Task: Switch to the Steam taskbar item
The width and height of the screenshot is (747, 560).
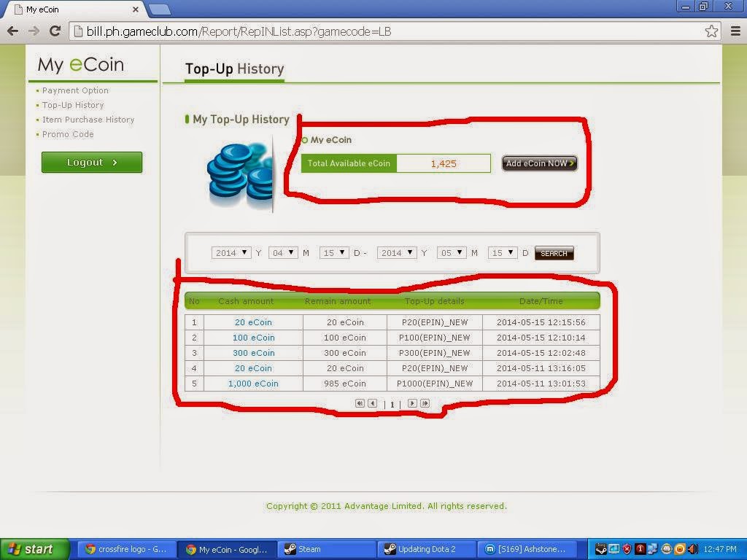Action: coord(327,549)
